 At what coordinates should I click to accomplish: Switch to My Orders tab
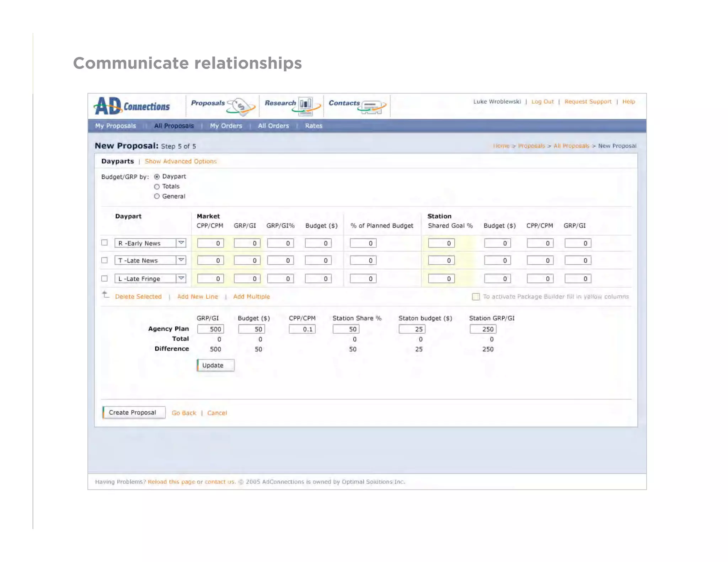tap(226, 126)
